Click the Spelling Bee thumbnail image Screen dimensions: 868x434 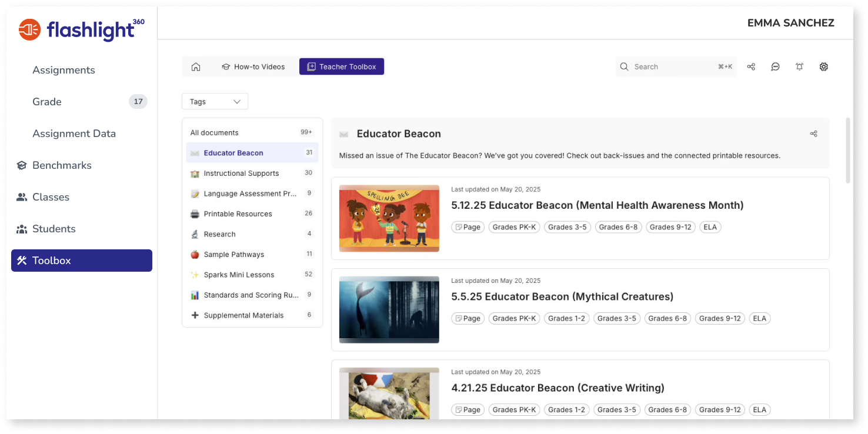point(389,219)
